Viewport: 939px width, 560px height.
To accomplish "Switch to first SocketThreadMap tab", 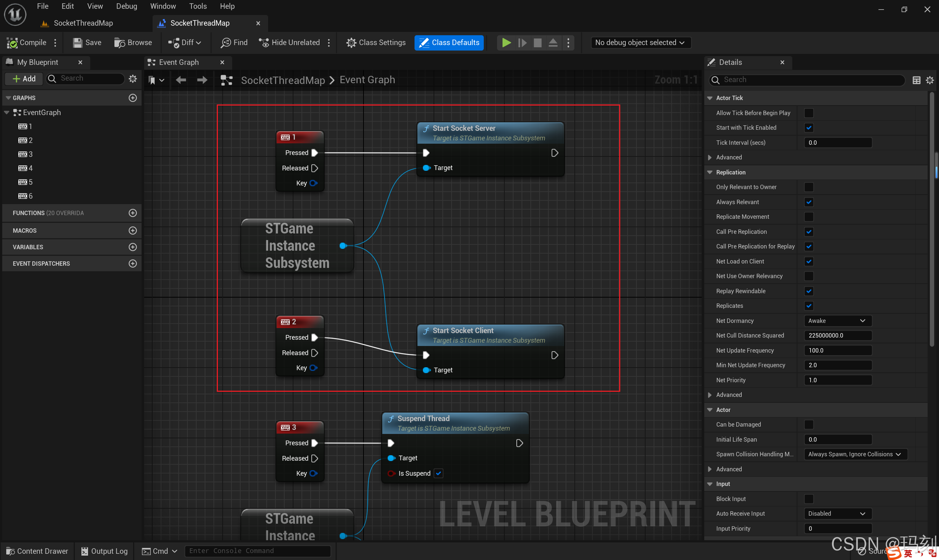I will point(83,23).
